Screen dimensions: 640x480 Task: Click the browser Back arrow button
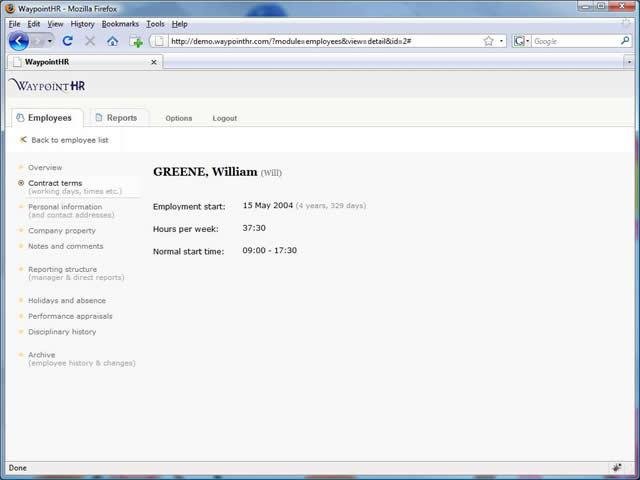(18, 41)
